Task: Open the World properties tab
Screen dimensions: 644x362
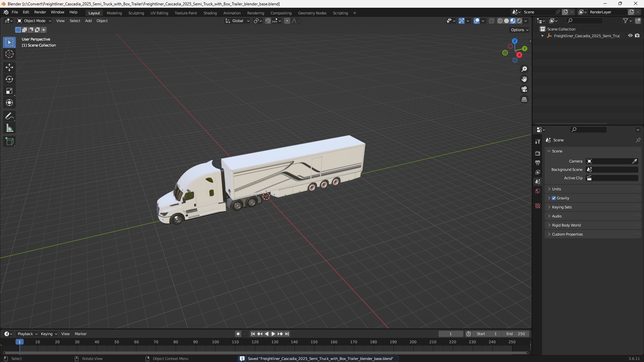Action: (538, 191)
